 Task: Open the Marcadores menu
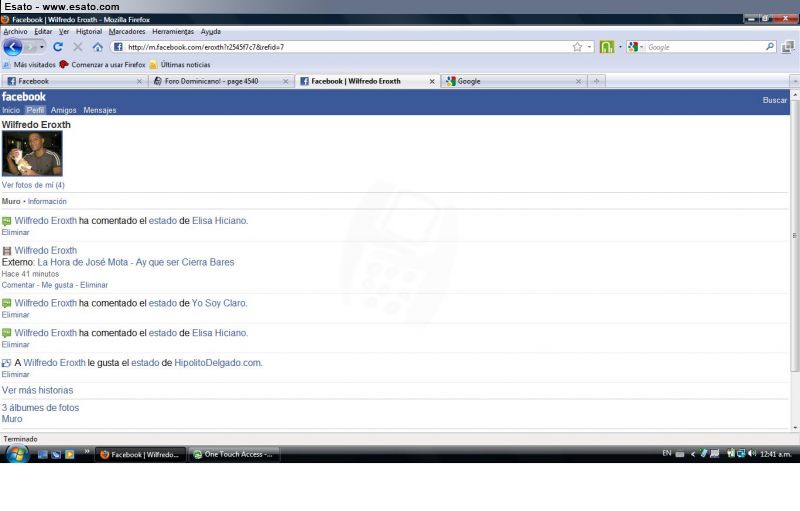pyautogui.click(x=126, y=31)
